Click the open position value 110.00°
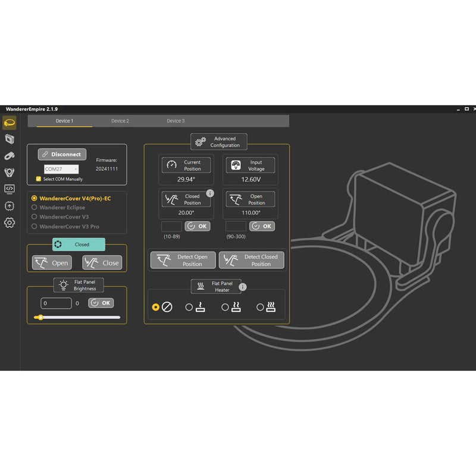The width and height of the screenshot is (476, 476). pyautogui.click(x=250, y=213)
